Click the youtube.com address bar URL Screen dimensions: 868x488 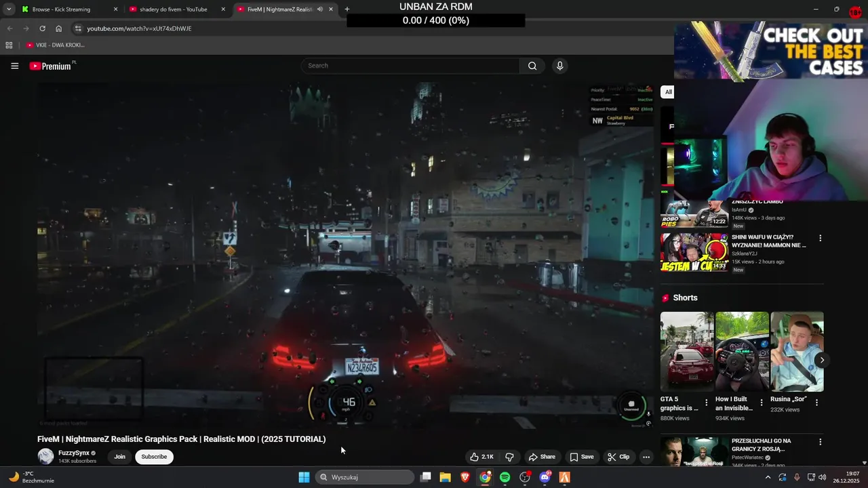139,28
